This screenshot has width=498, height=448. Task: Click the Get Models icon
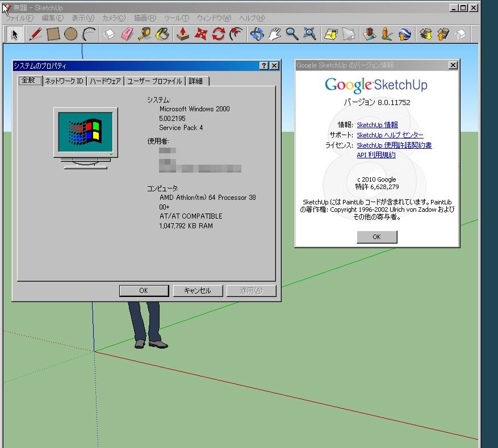[425, 34]
